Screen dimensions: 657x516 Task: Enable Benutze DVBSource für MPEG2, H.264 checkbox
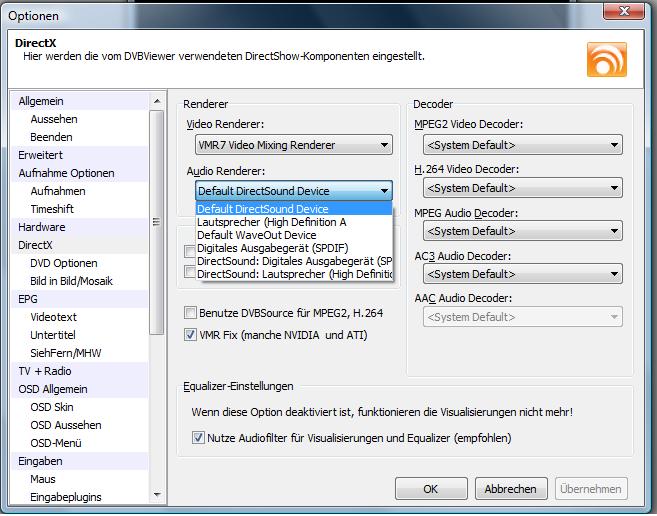(x=190, y=313)
